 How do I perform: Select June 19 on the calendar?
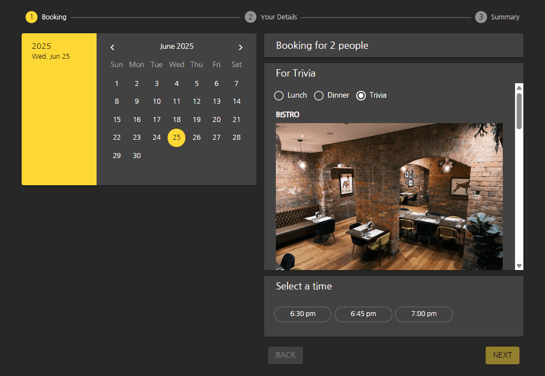click(x=197, y=120)
